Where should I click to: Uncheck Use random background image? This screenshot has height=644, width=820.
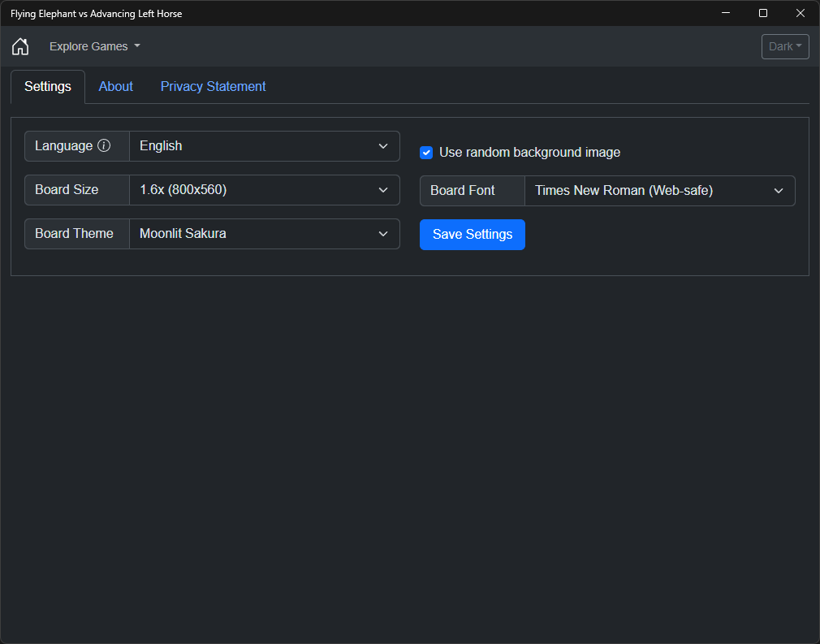(426, 153)
